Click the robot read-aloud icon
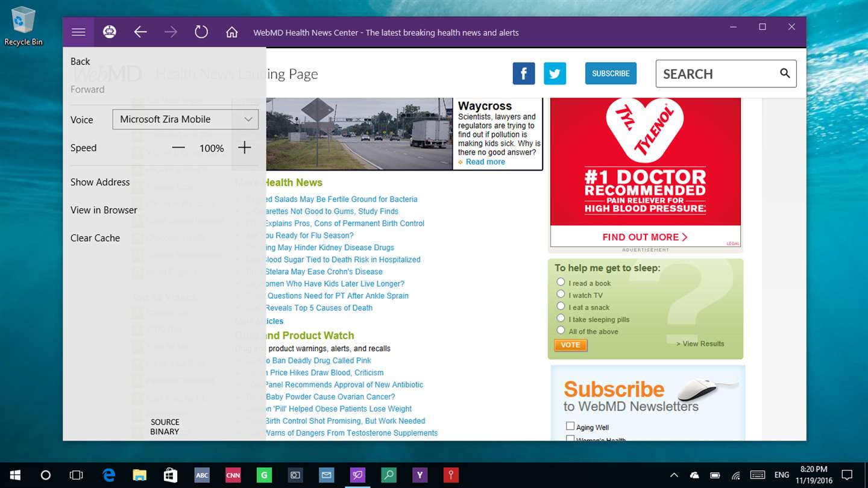868x488 pixels. coord(109,32)
